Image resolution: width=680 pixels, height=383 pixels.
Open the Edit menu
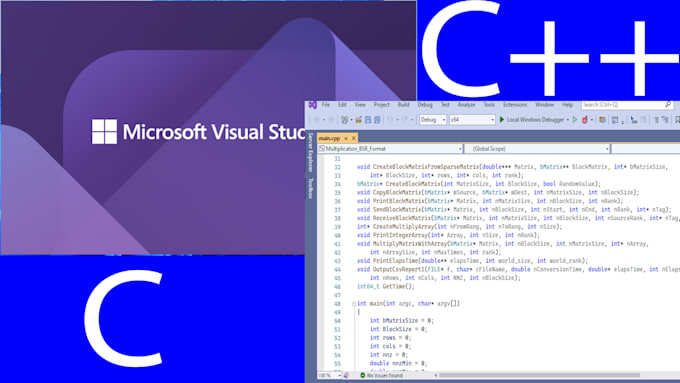point(342,105)
